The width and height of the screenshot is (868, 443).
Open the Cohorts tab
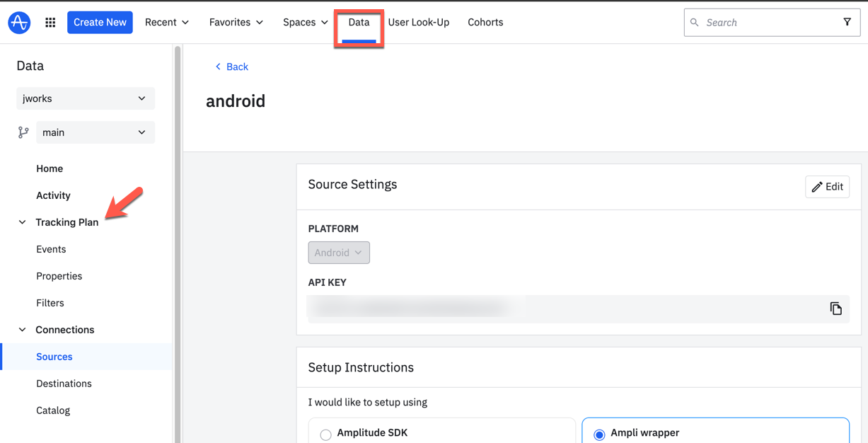pyautogui.click(x=485, y=23)
